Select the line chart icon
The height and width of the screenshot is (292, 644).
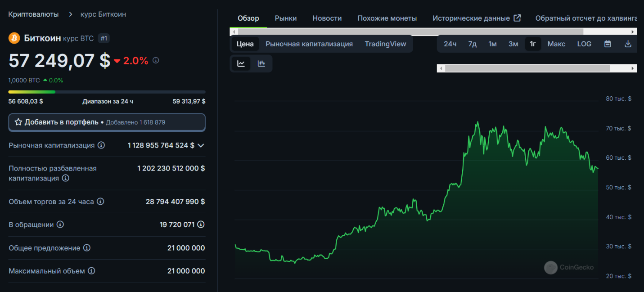tap(241, 63)
